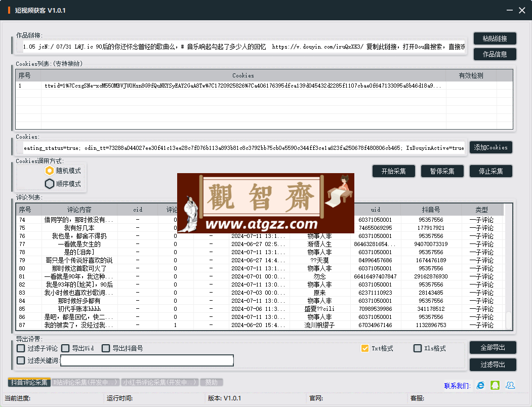The image size is (532, 407).
Task: Export all with 全部导出
Action: click(x=493, y=347)
